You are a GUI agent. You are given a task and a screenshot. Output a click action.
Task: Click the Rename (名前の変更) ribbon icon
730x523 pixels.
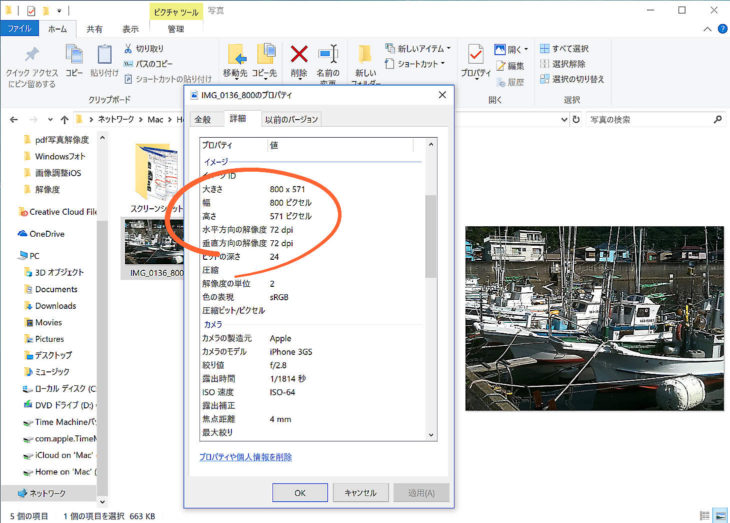click(x=328, y=56)
